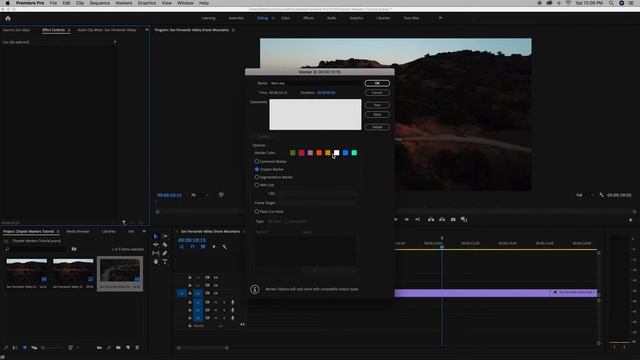The height and width of the screenshot is (360, 640).
Task: Click the Extract button icon
Action: 442,220
